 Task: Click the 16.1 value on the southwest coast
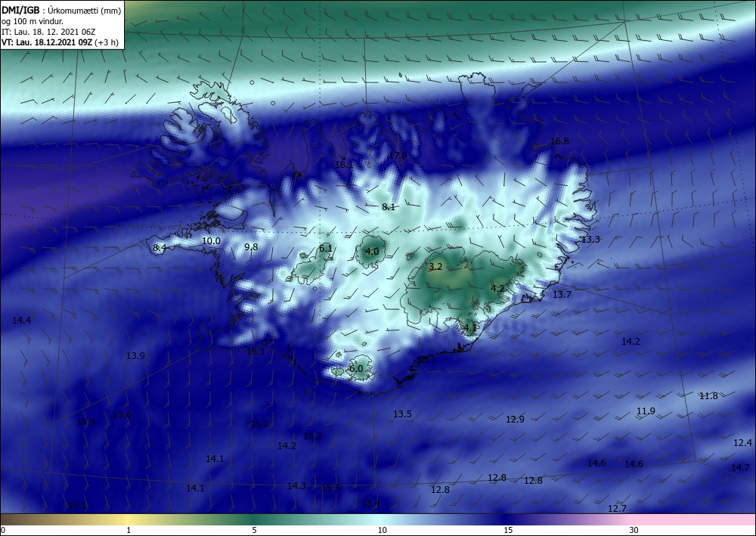[x=256, y=352]
